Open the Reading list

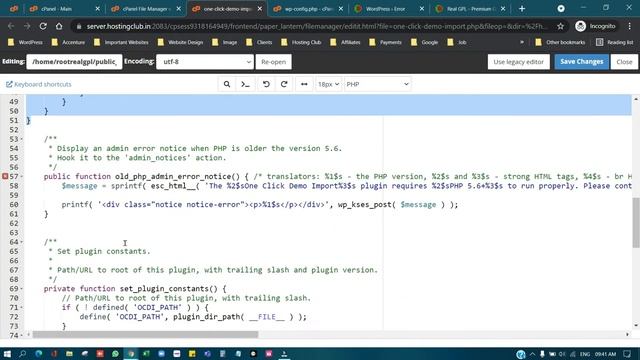pos(614,42)
